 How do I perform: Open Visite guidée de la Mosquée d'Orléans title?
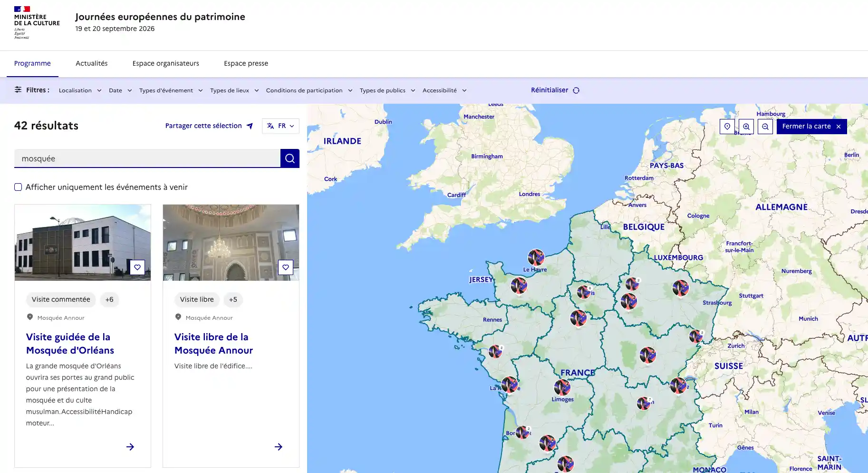point(70,344)
